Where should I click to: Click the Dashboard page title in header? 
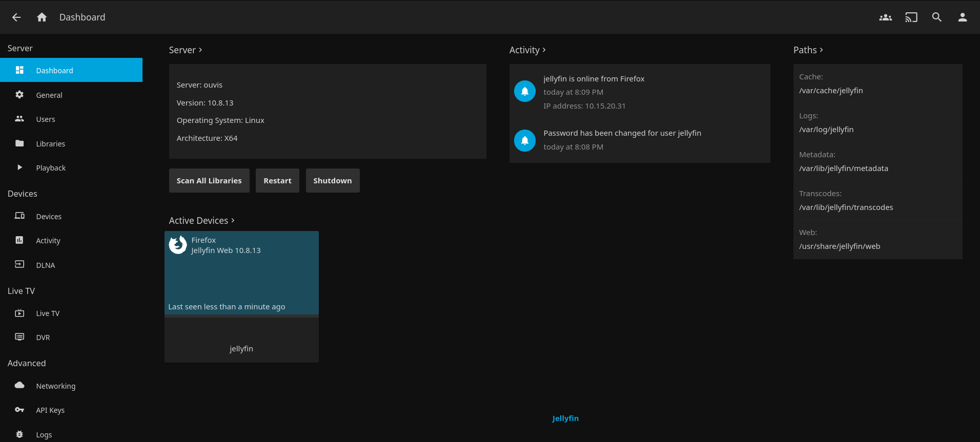coord(82,17)
